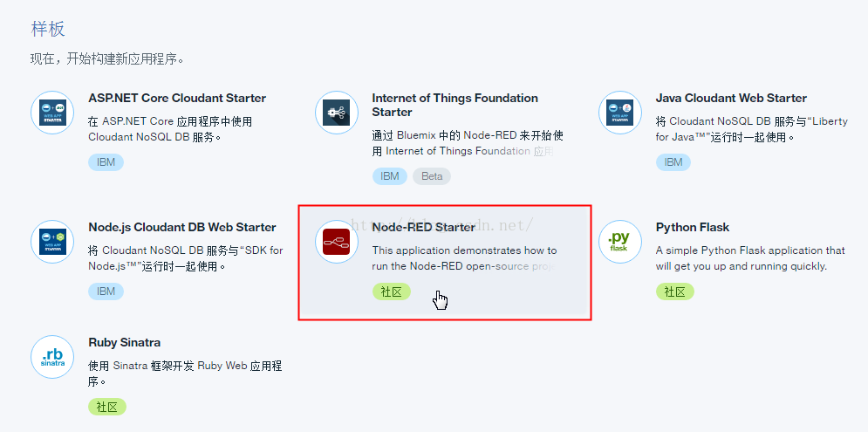868x432 pixels.
Task: Click the Node-RED Starter title
Action: click(x=424, y=227)
